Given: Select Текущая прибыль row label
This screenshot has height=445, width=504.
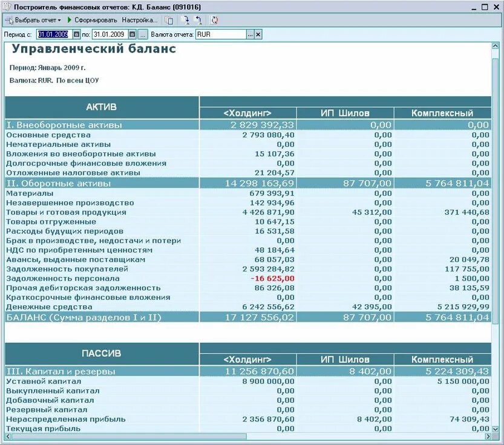Looking at the screenshot, I should coord(43,429).
